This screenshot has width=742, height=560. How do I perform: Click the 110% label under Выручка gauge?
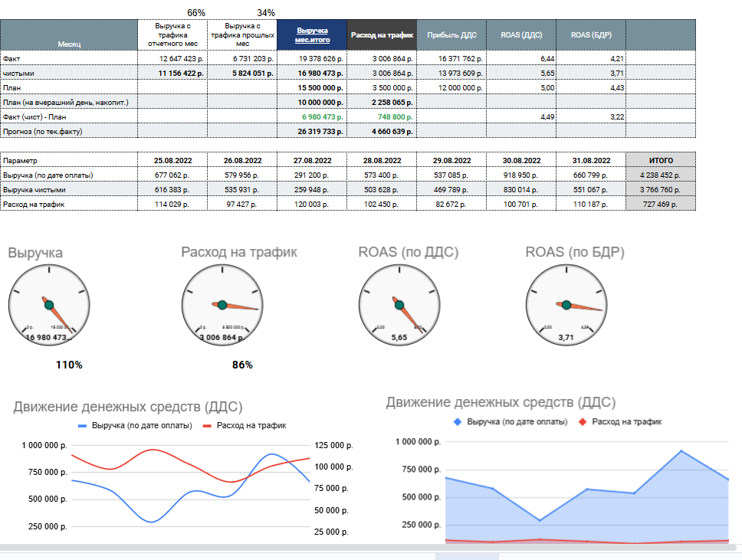[x=69, y=365]
